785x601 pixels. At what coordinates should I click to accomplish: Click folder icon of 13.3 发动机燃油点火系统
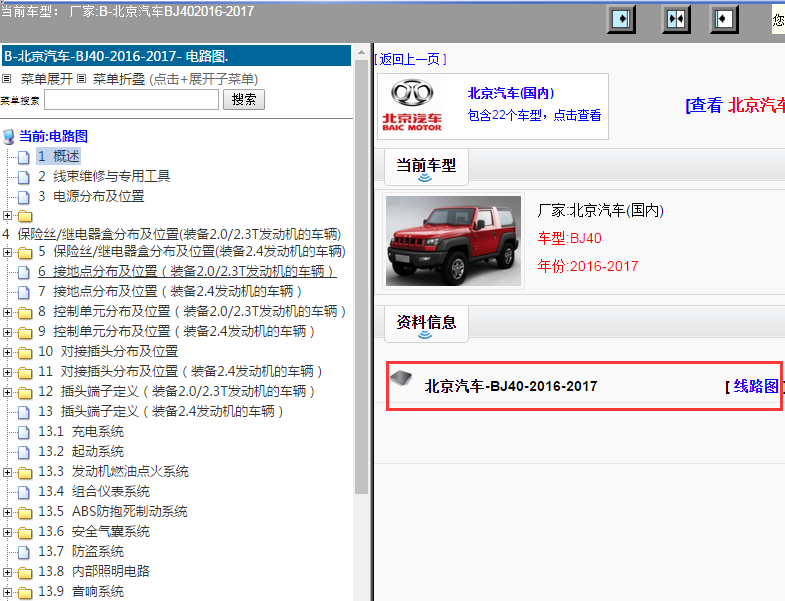click(x=25, y=473)
